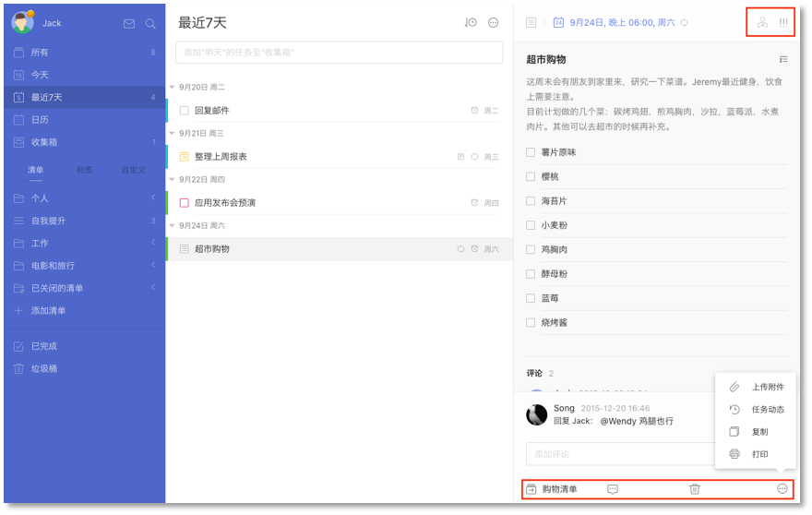This screenshot has height=515, width=812.
Task: Open the more options icon in bottom bar
Action: tap(782, 489)
